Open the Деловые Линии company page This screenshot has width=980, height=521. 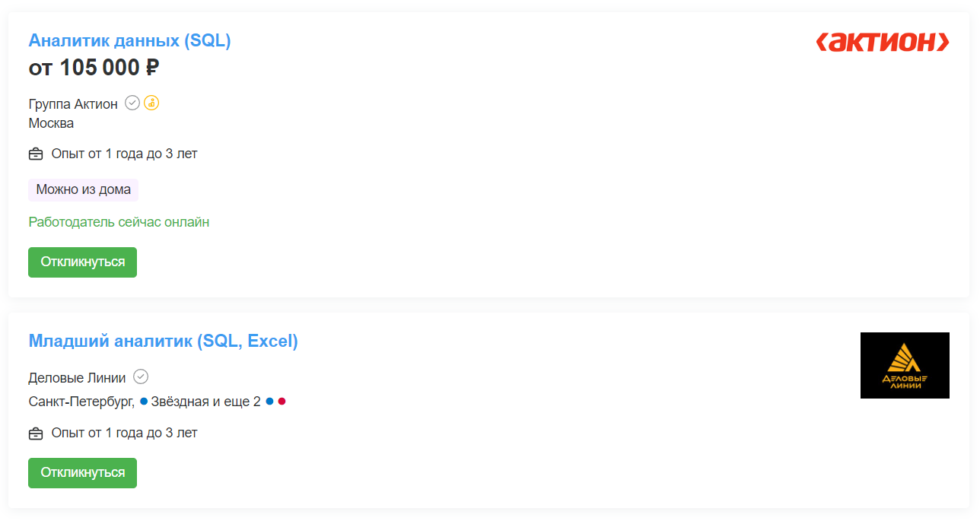click(x=78, y=377)
